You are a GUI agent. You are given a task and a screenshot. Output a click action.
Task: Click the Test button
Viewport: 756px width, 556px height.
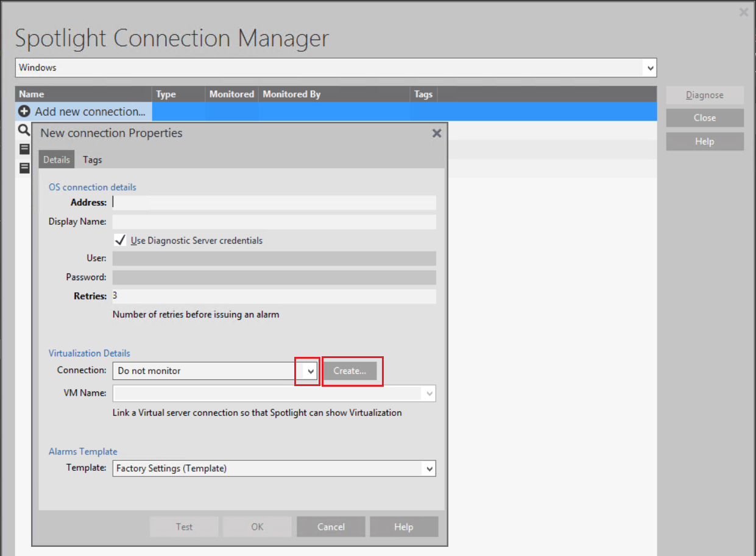point(184,527)
